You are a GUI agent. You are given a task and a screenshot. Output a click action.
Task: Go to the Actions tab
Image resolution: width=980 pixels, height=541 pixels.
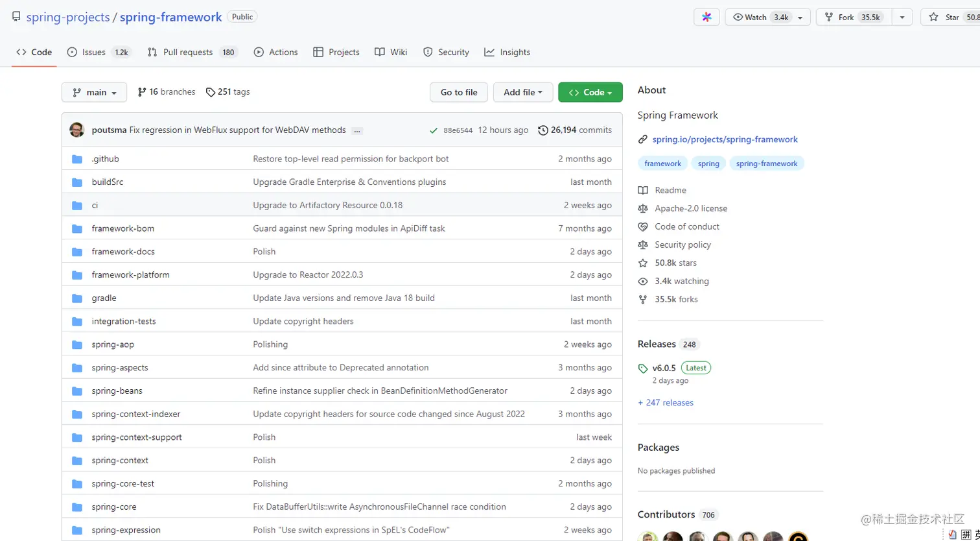click(276, 52)
